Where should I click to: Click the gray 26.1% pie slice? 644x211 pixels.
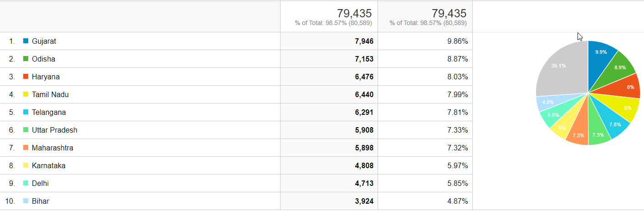[x=559, y=68]
